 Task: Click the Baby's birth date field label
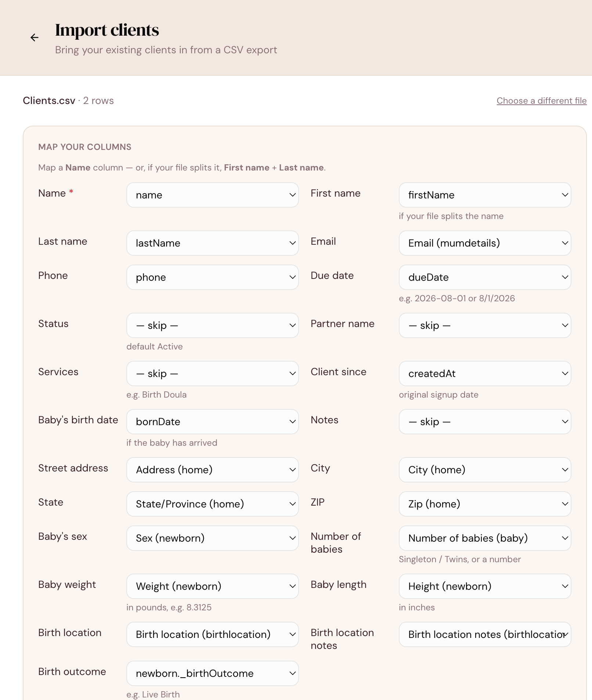78,420
